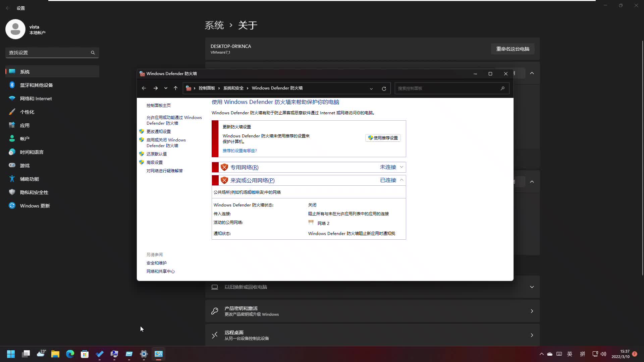The width and height of the screenshot is (644, 362).
Task: Click the red shield icon beside 专用网络
Action: coord(224,167)
